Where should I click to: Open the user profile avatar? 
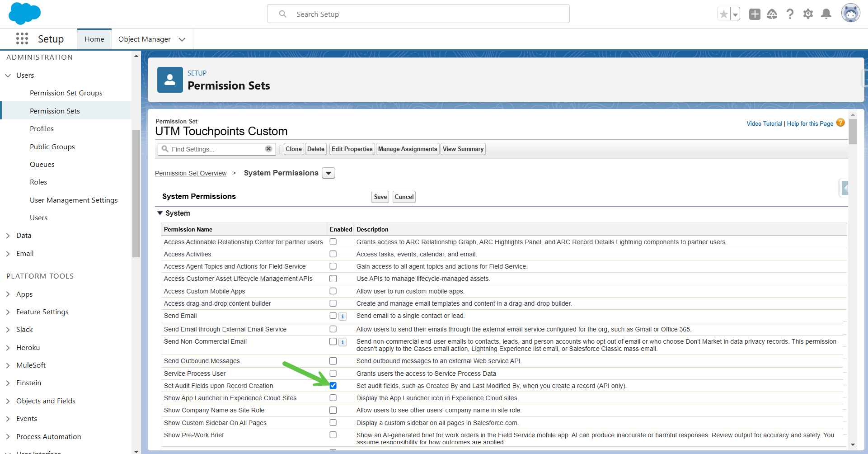point(850,13)
